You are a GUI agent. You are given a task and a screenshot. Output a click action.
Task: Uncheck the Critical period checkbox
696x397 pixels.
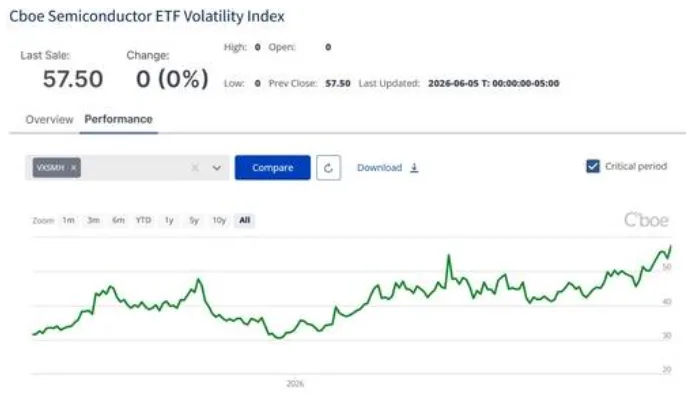593,166
